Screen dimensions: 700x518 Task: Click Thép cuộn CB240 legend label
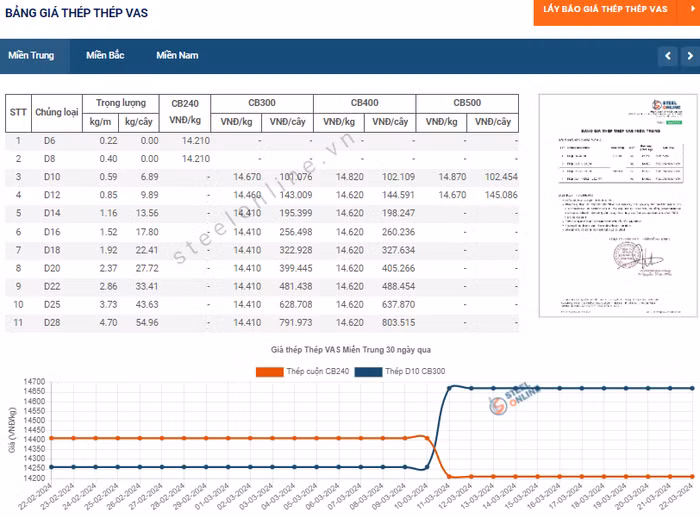(x=317, y=371)
